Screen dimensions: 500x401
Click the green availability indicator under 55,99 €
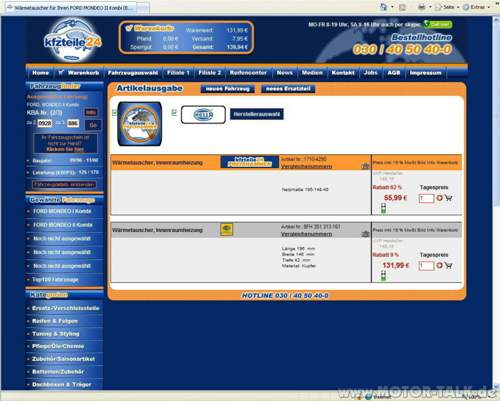(x=384, y=209)
